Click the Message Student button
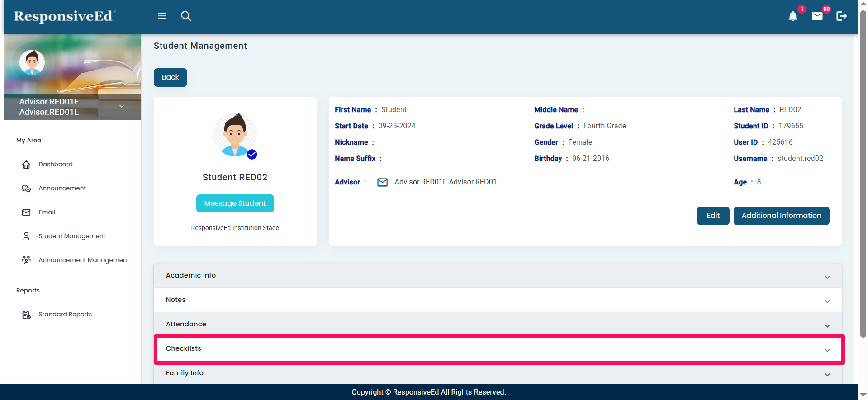Image resolution: width=868 pixels, height=400 pixels. tap(235, 203)
